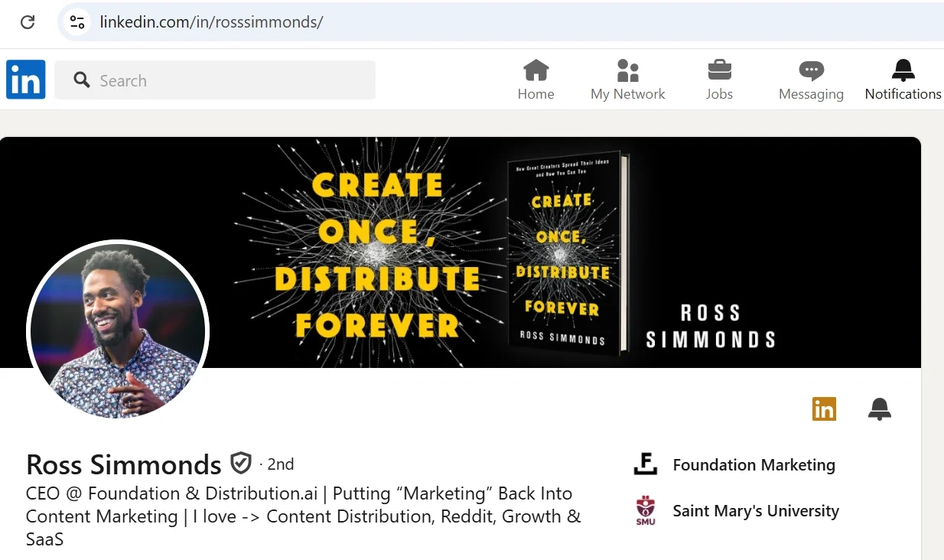
Task: Reload the page
Action: [x=28, y=22]
